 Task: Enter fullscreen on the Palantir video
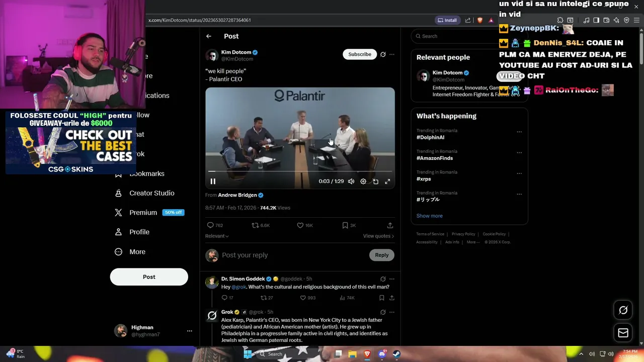coord(387,182)
